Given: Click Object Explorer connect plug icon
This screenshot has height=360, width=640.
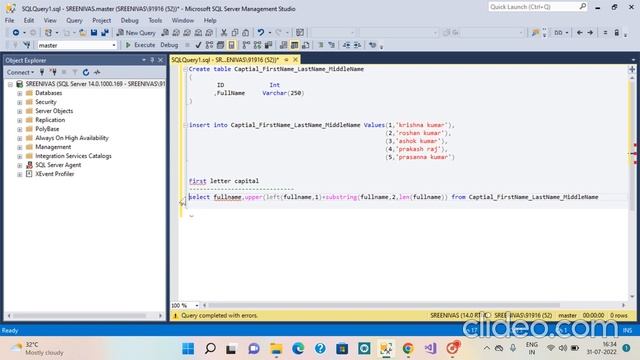Looking at the screenshot, I should tap(42, 72).
